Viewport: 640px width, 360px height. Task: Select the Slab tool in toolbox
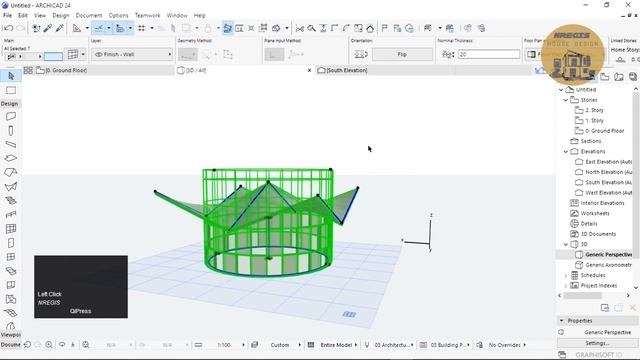[11, 158]
